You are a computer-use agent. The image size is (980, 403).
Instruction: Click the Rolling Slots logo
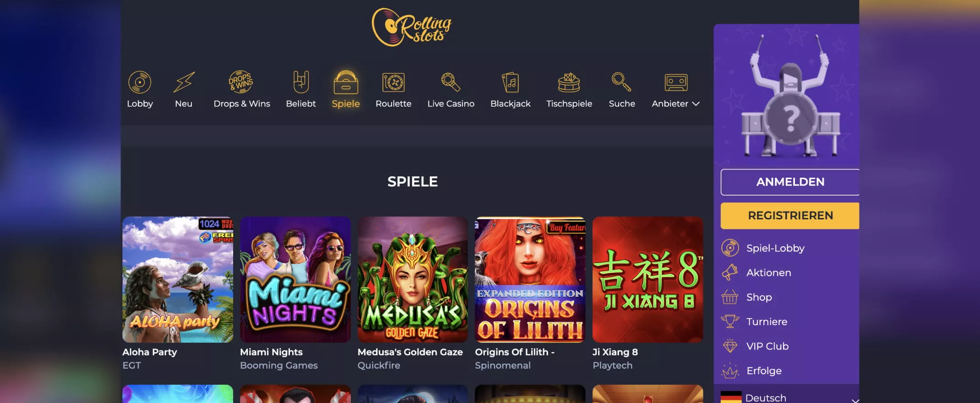click(412, 27)
